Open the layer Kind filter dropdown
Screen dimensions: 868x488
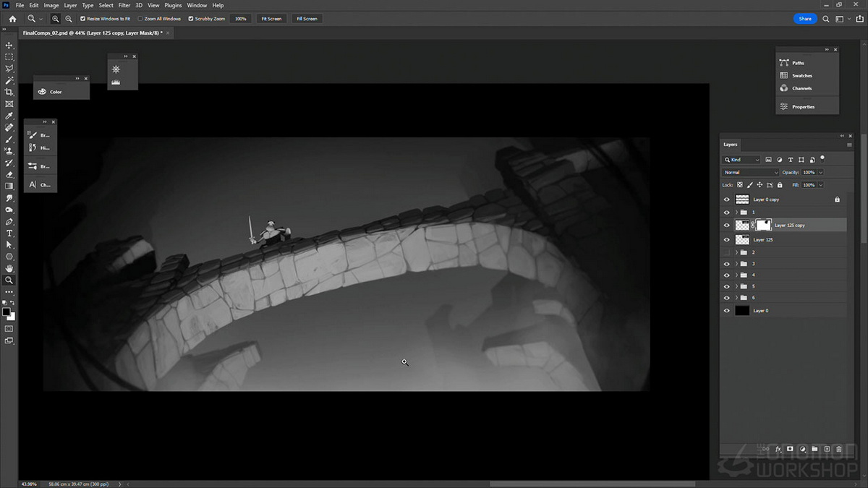coord(742,160)
